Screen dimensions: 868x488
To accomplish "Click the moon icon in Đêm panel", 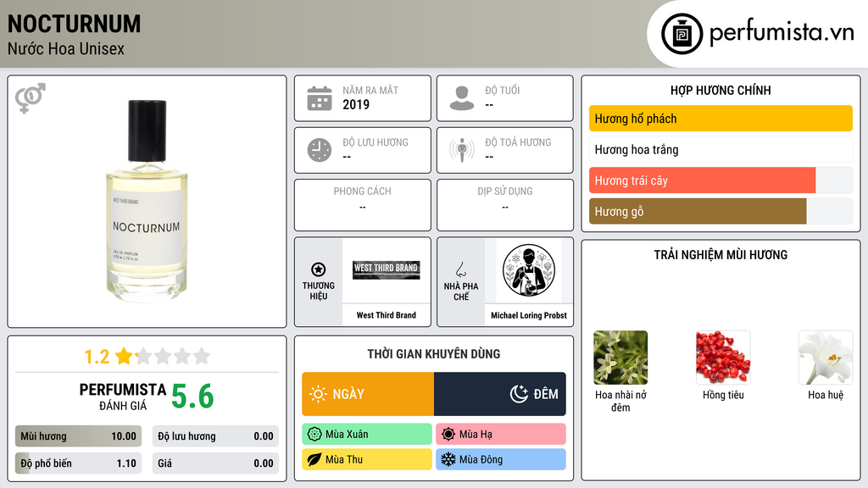I will pyautogui.click(x=519, y=394).
